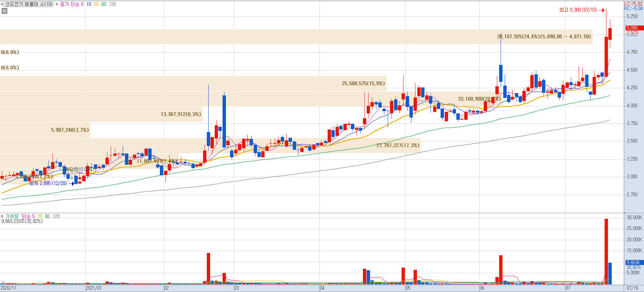Select the 선도전기 매물대 수(10) label
Viewport: 644px width, 292px height.
[x=29, y=5]
